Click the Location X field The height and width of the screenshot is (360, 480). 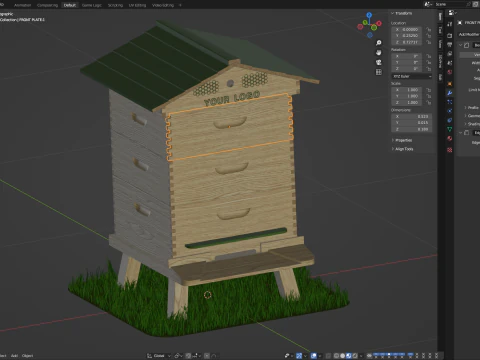407,29
